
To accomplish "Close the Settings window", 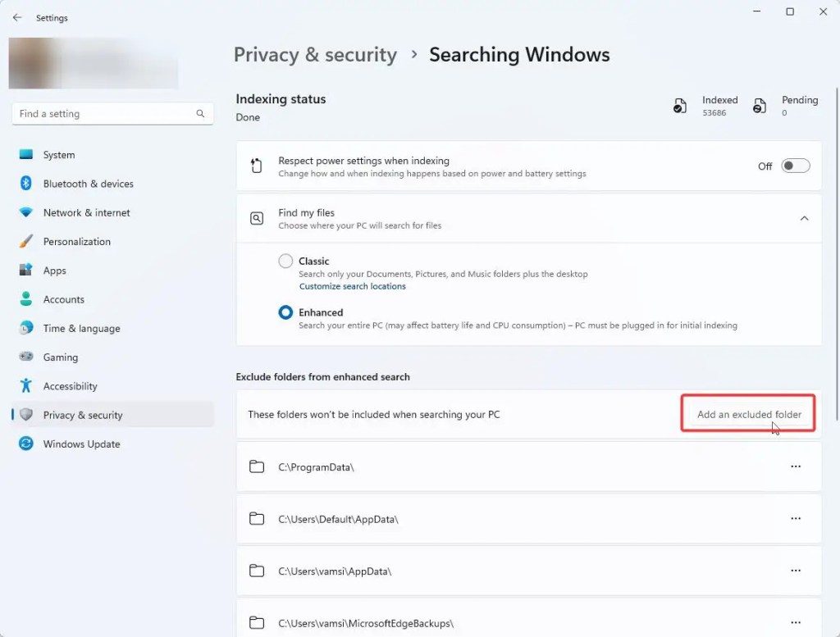I will coord(823,11).
